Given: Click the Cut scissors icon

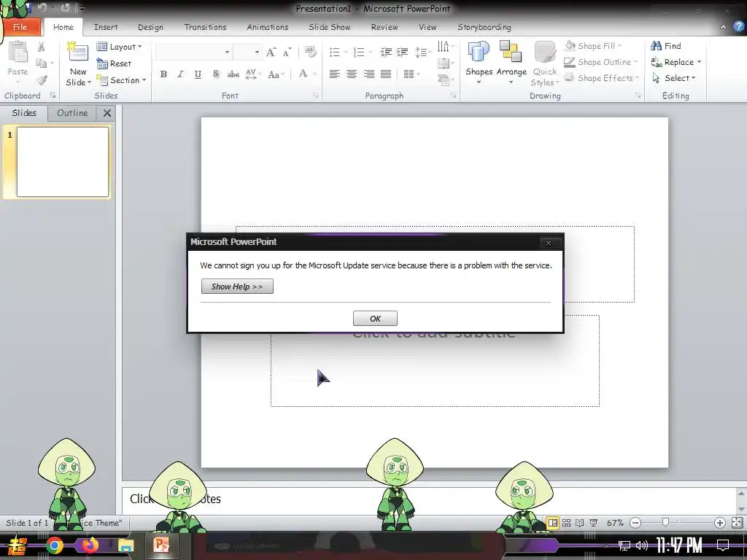Looking at the screenshot, I should click(x=41, y=47).
